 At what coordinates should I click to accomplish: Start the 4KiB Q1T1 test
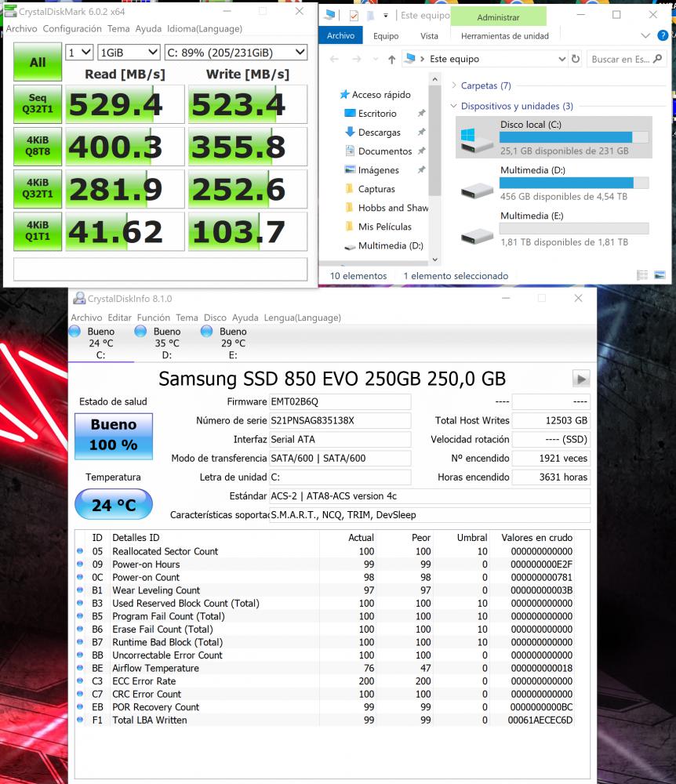click(38, 231)
